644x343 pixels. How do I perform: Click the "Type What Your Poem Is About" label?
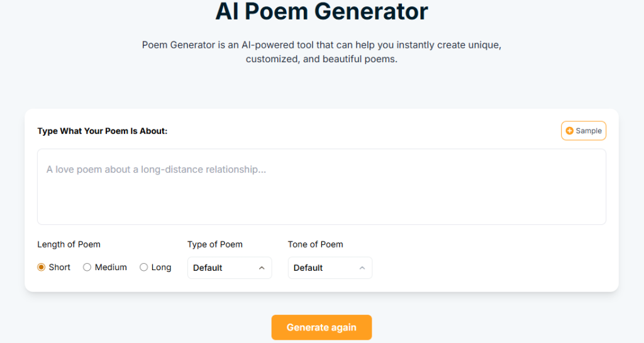coord(103,131)
